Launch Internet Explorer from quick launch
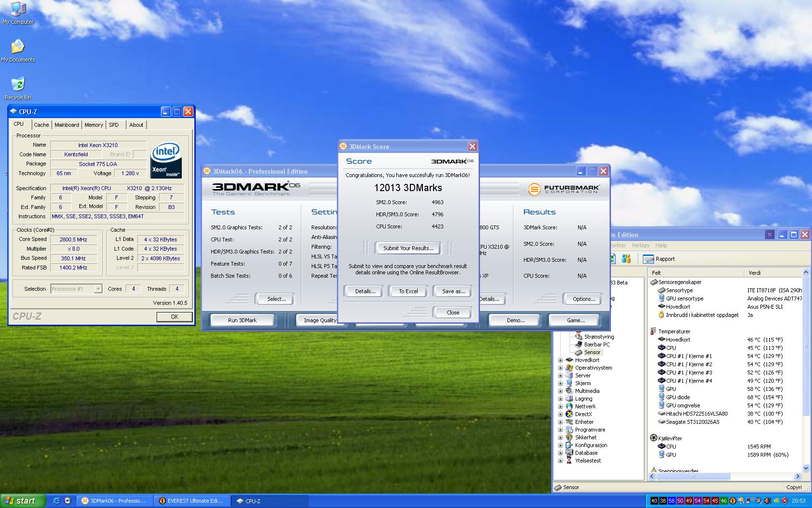The width and height of the screenshot is (812, 508). (x=56, y=501)
